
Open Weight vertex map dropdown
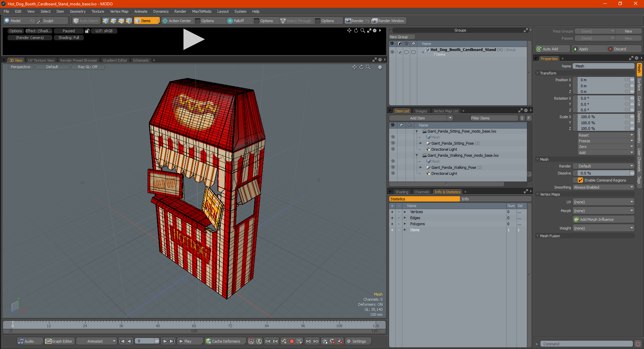coord(603,228)
